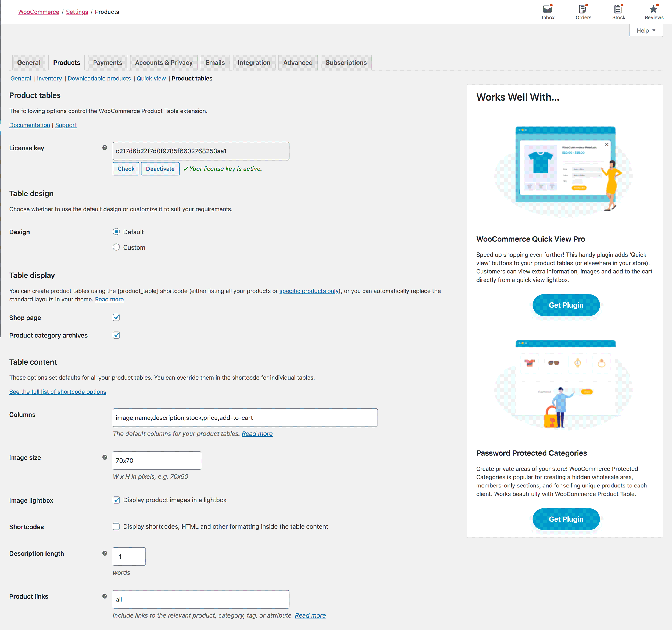Open Read more link under Table display
The image size is (672, 630).
[109, 299]
